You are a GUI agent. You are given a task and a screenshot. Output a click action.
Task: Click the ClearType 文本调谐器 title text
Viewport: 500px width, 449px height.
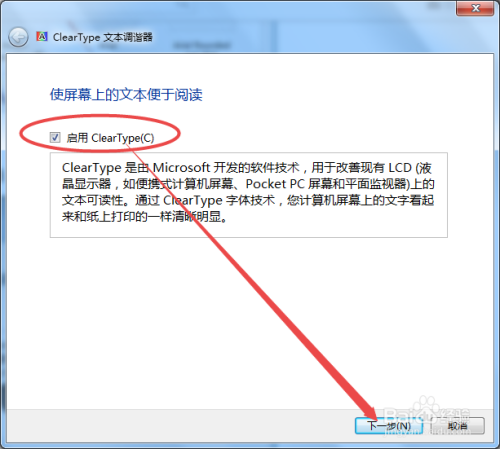pos(103,37)
